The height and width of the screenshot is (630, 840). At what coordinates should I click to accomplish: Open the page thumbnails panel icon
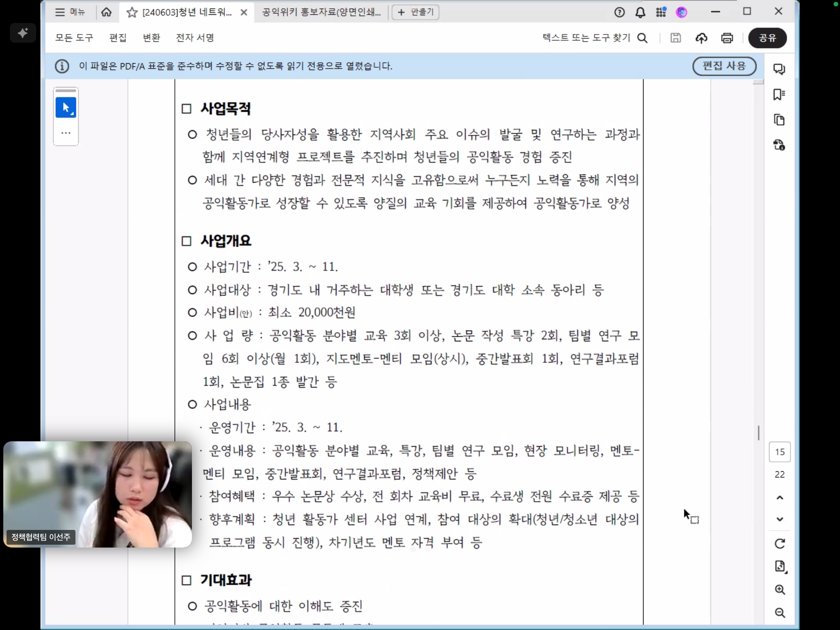[779, 120]
